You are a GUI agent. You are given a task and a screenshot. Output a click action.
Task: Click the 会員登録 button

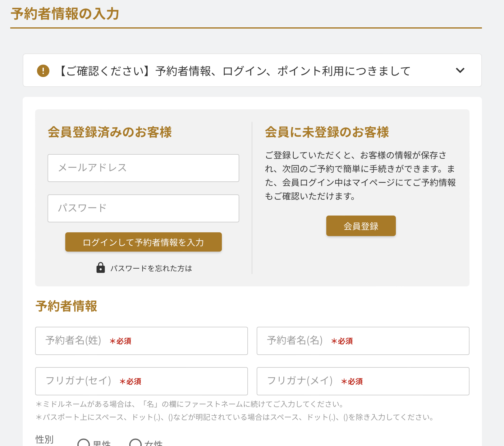click(x=361, y=226)
